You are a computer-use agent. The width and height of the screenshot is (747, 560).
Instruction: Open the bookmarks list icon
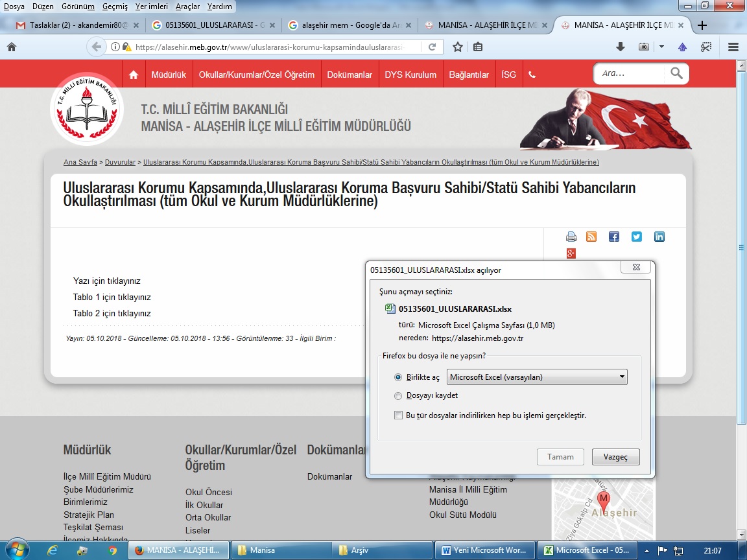click(x=478, y=47)
